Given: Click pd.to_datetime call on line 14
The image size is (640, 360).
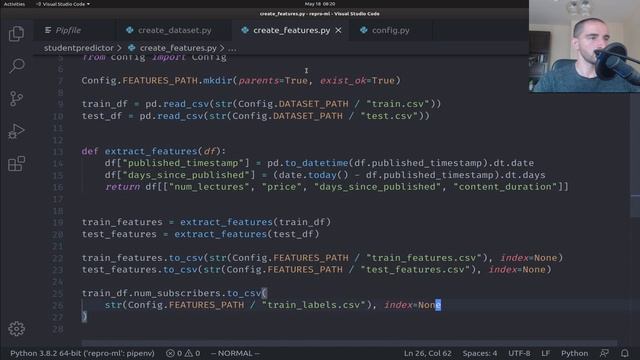Looking at the screenshot, I should (308, 163).
